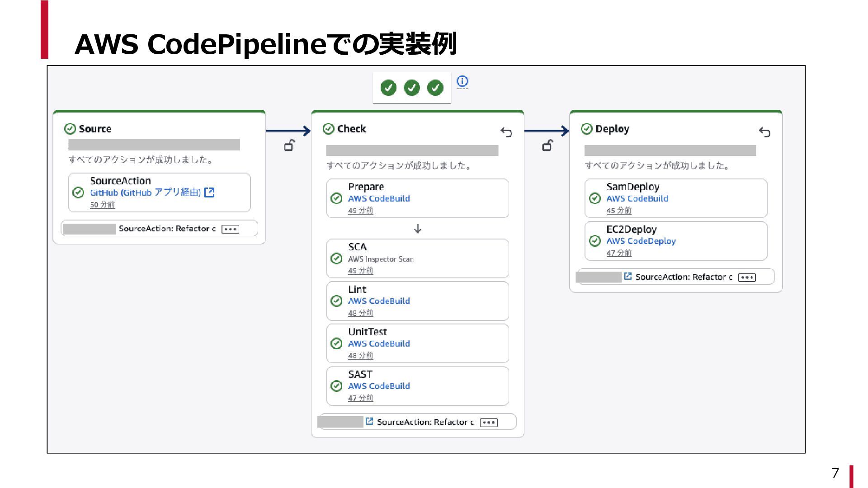Screen dimensions: 868x488
Task: Click the middle green execution status checkmark
Action: (412, 88)
